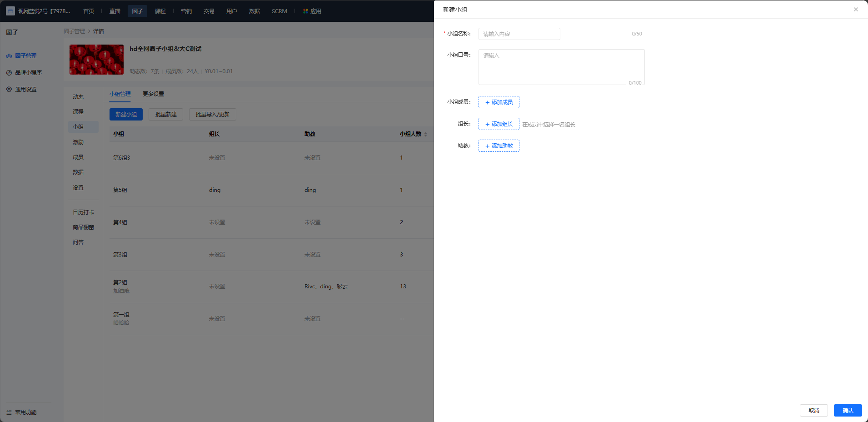Select 商品橱窗 in circle side menu
This screenshot has width=868, height=422.
83,227
